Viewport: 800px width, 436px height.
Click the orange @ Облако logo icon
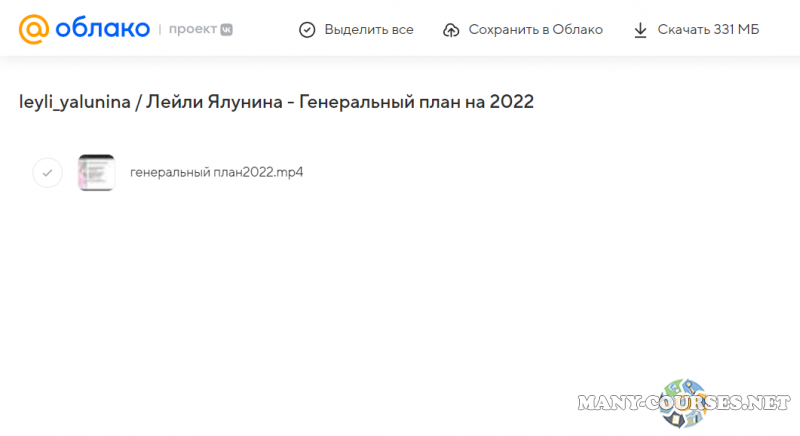[x=33, y=29]
